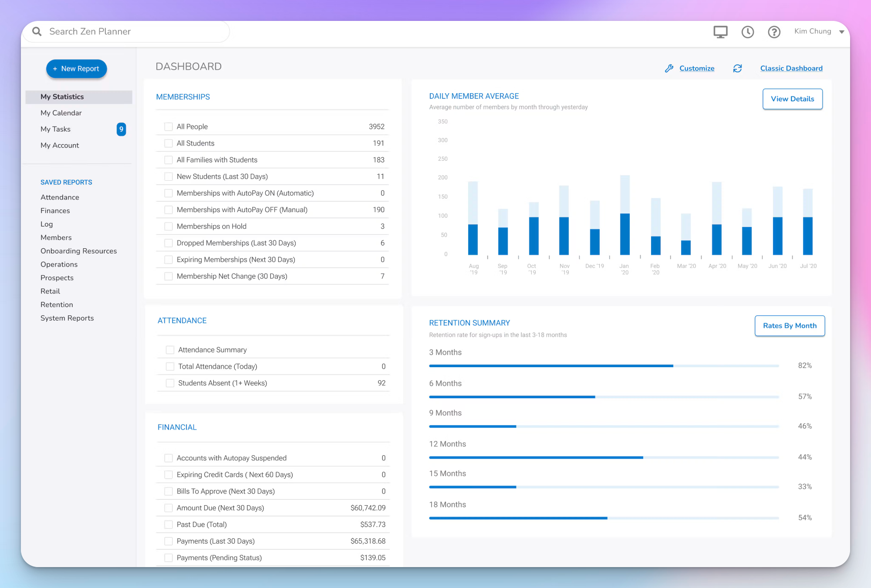Click the 3 Months retention progress bar
871x588 pixels.
coord(604,366)
